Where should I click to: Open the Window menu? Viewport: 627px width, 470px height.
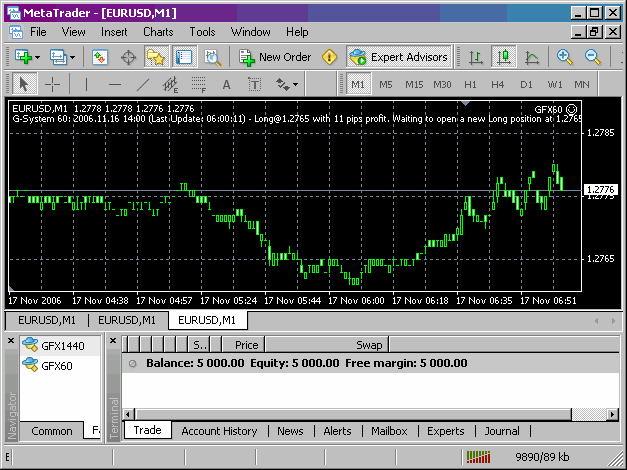coord(250,32)
